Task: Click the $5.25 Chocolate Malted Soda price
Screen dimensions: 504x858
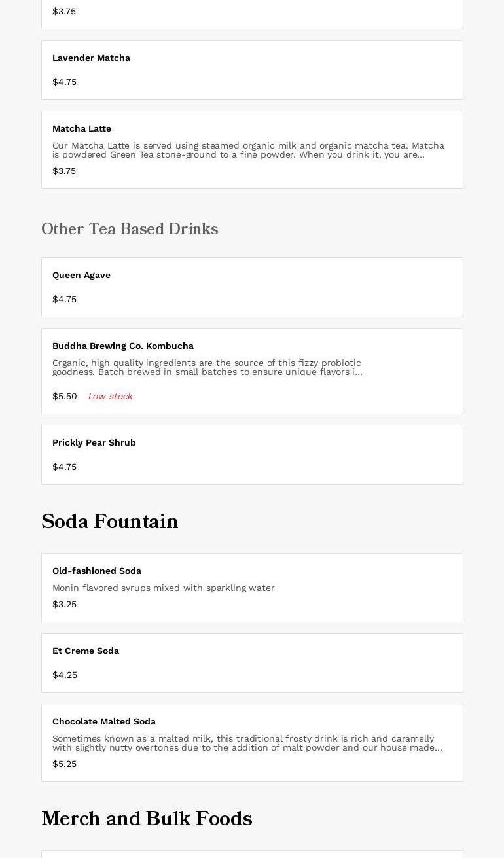Action: pyautogui.click(x=64, y=764)
